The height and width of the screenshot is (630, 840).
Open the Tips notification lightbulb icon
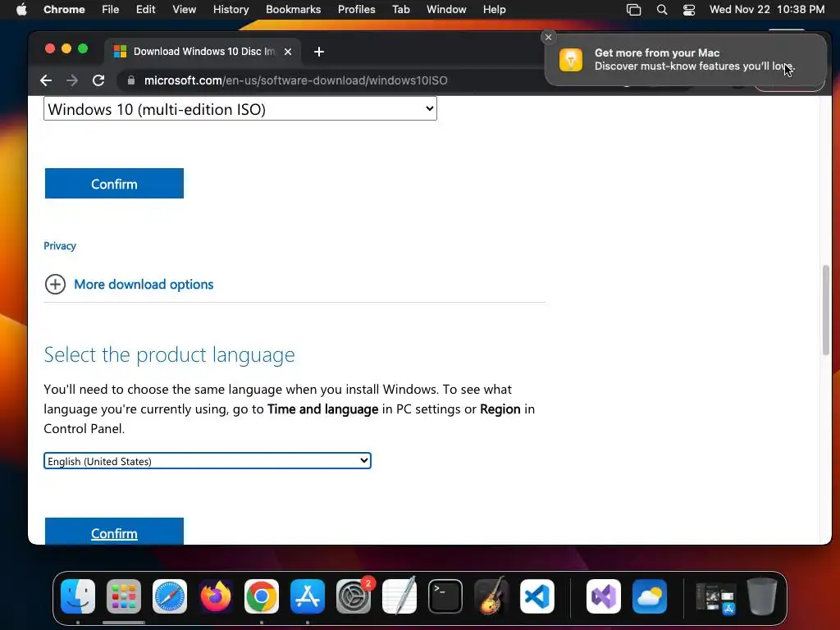pos(571,59)
